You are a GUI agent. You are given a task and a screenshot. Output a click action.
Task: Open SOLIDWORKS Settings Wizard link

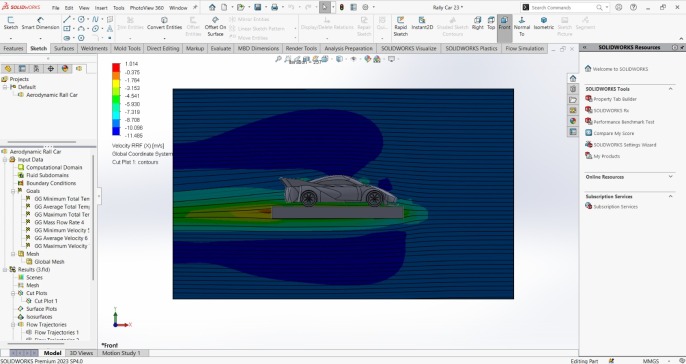coord(625,145)
